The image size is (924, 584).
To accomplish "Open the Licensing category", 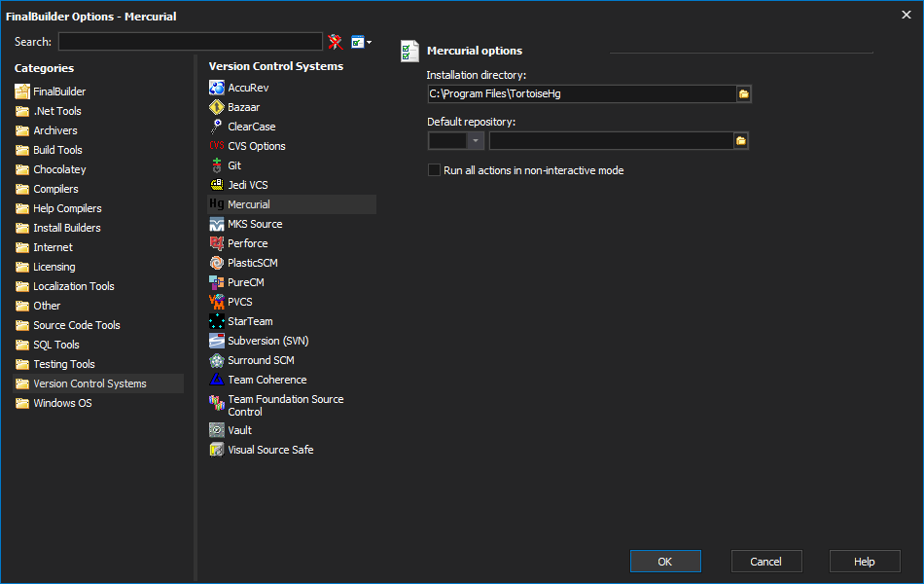I will [x=54, y=267].
